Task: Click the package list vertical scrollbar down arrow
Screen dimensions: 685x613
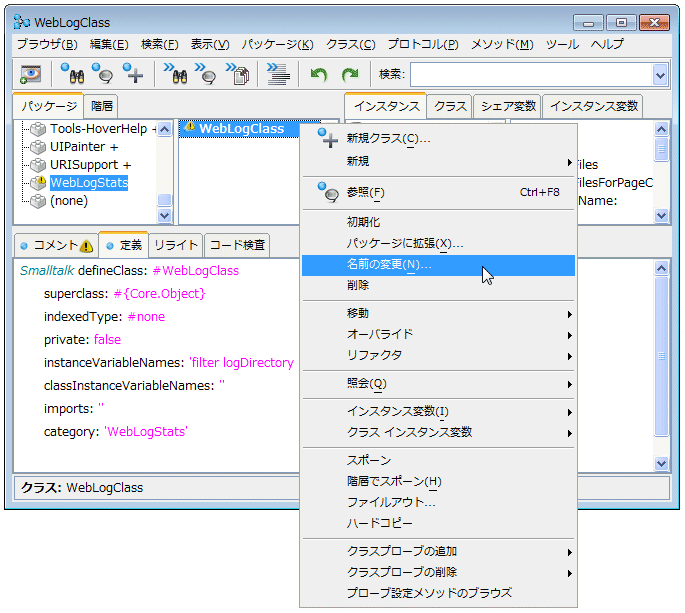Action: point(164,215)
